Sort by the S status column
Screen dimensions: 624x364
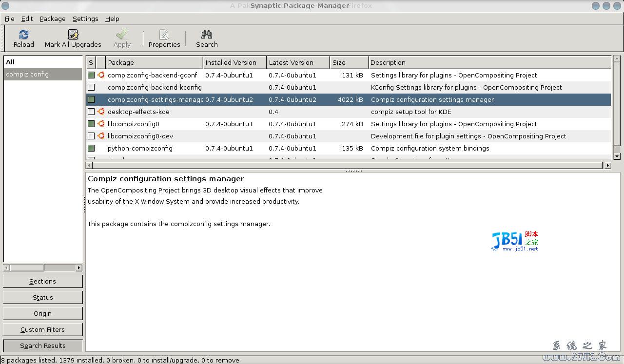click(91, 62)
